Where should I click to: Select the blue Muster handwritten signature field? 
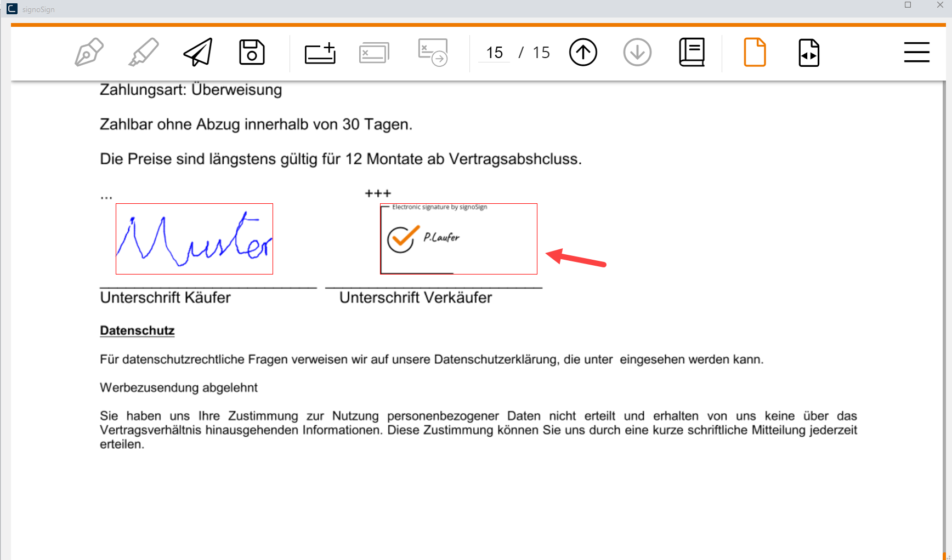(194, 239)
